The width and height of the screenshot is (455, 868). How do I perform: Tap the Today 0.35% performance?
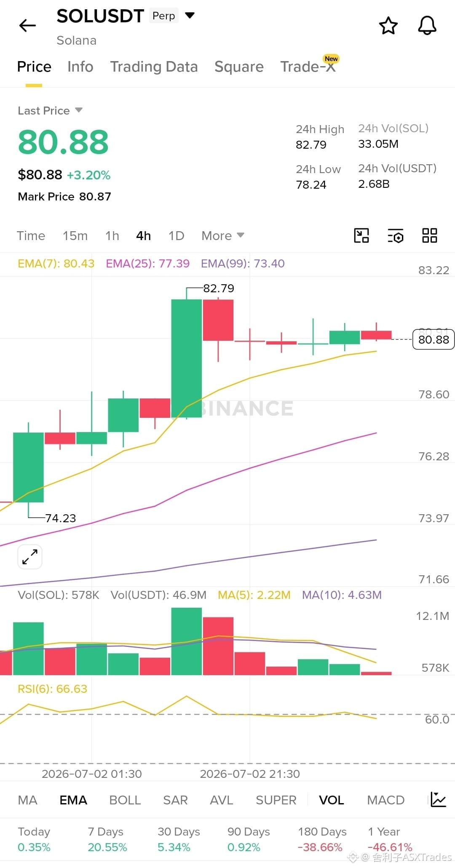coord(34,839)
